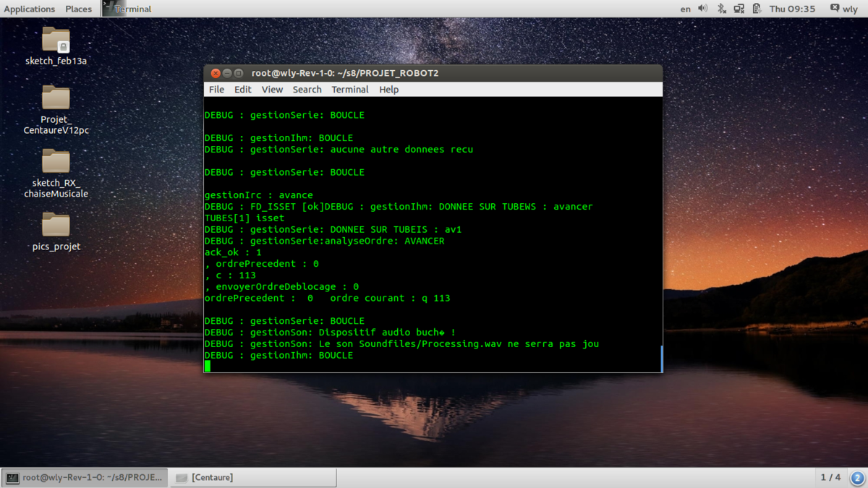The height and width of the screenshot is (488, 868).
Task: Open the volume speaker indicator
Action: 703,9
